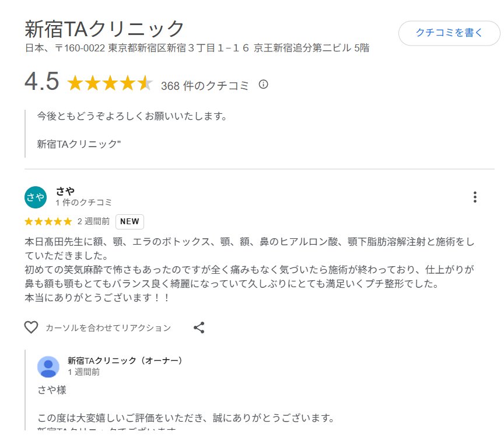The height and width of the screenshot is (442, 504).
Task: Click the overall 4.5 star rating icons
Action: (x=110, y=84)
